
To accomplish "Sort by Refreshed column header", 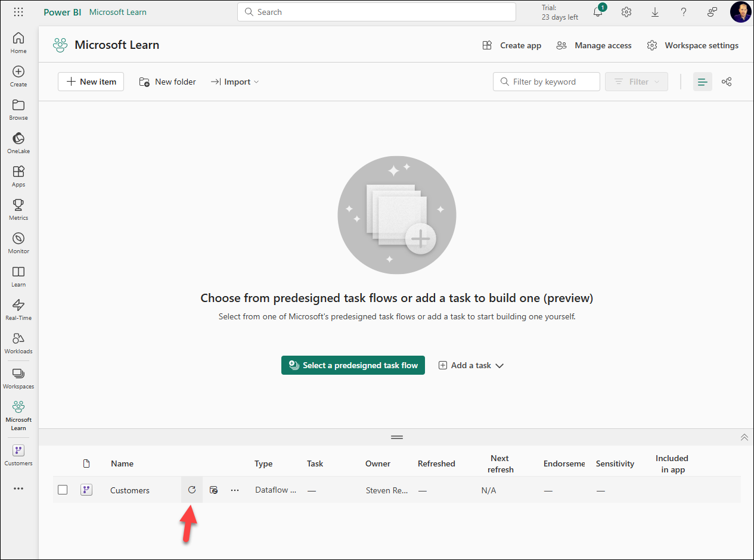I will point(436,463).
